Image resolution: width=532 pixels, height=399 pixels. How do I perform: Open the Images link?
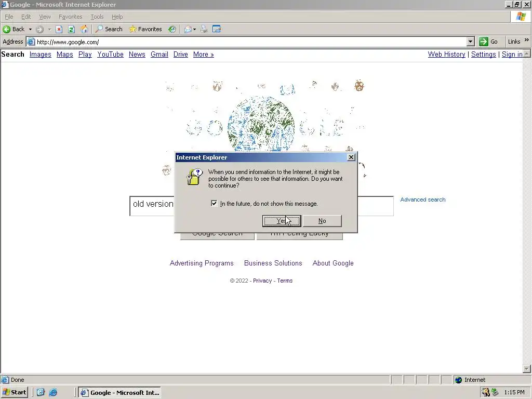pos(41,54)
